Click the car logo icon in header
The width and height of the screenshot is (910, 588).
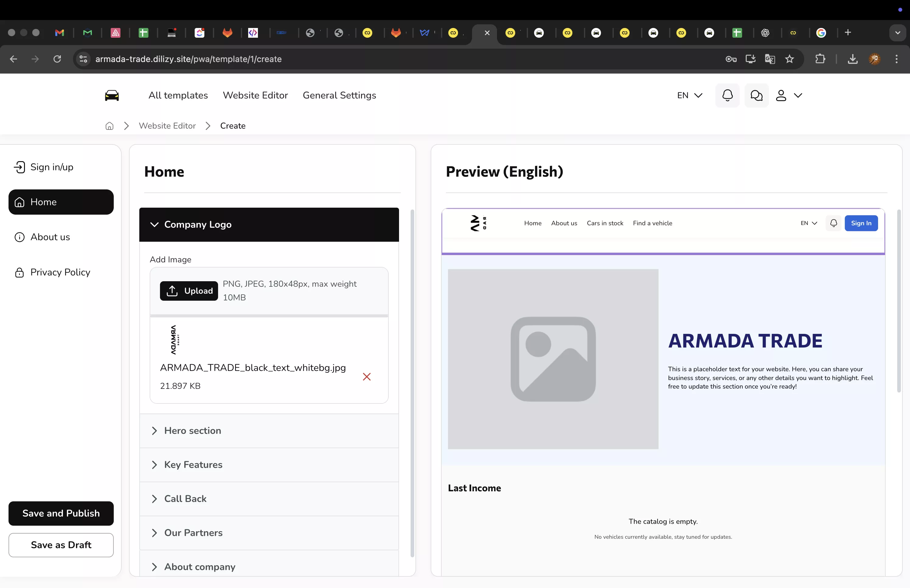112,95
